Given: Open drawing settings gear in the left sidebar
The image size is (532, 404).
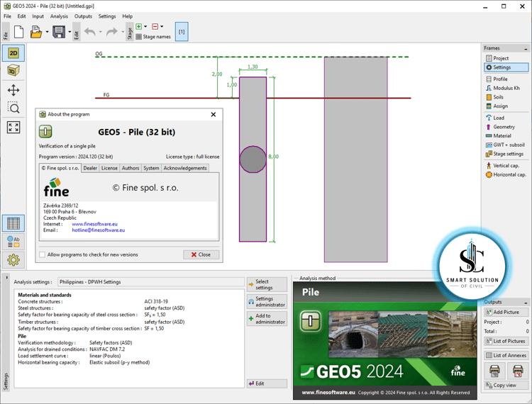Looking at the screenshot, I should 13,260.
